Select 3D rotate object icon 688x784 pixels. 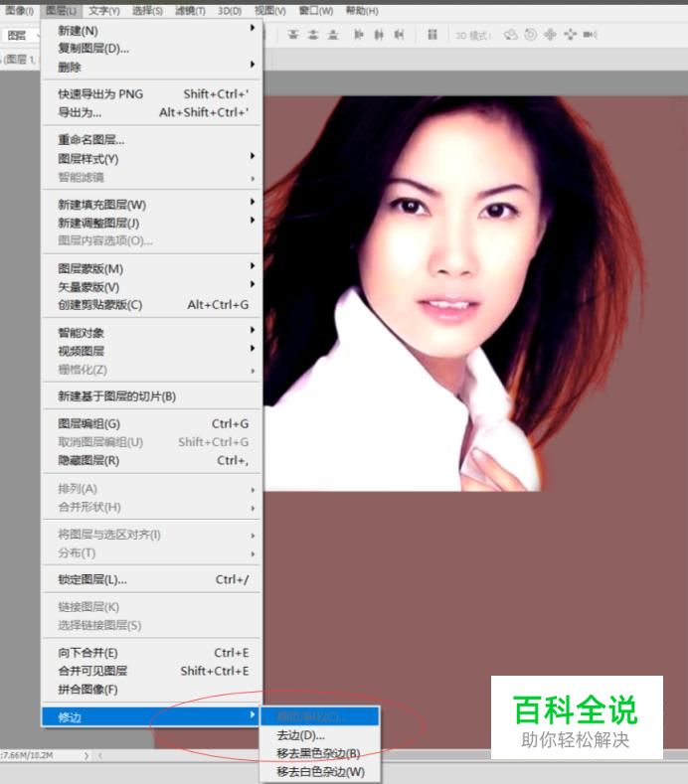[x=510, y=35]
